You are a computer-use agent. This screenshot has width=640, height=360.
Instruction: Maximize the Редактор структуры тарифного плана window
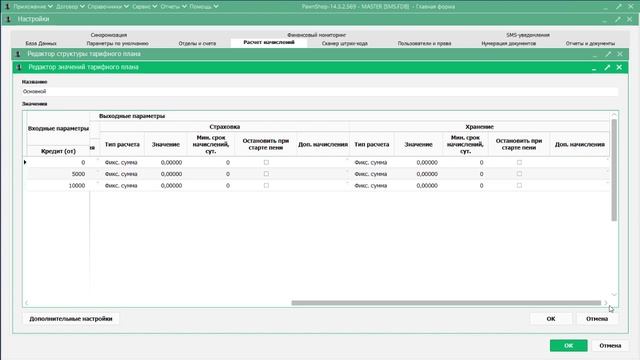pos(608,54)
